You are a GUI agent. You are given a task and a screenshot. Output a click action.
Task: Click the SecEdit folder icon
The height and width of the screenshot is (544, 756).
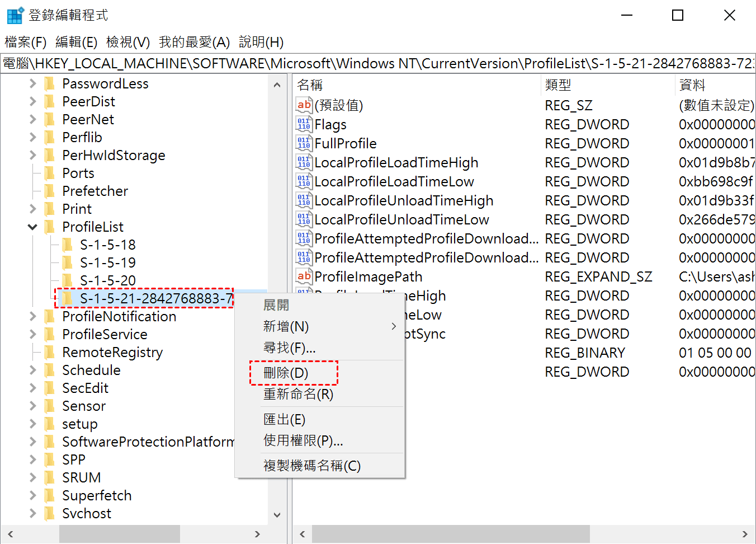[x=50, y=388]
